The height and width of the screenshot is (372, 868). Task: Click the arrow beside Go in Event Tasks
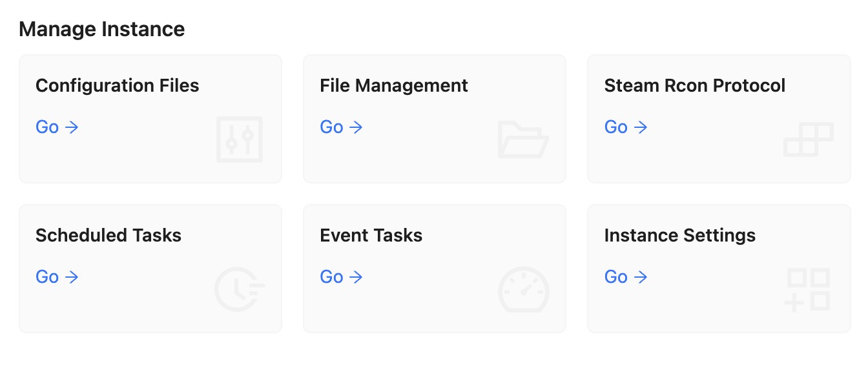(x=356, y=278)
